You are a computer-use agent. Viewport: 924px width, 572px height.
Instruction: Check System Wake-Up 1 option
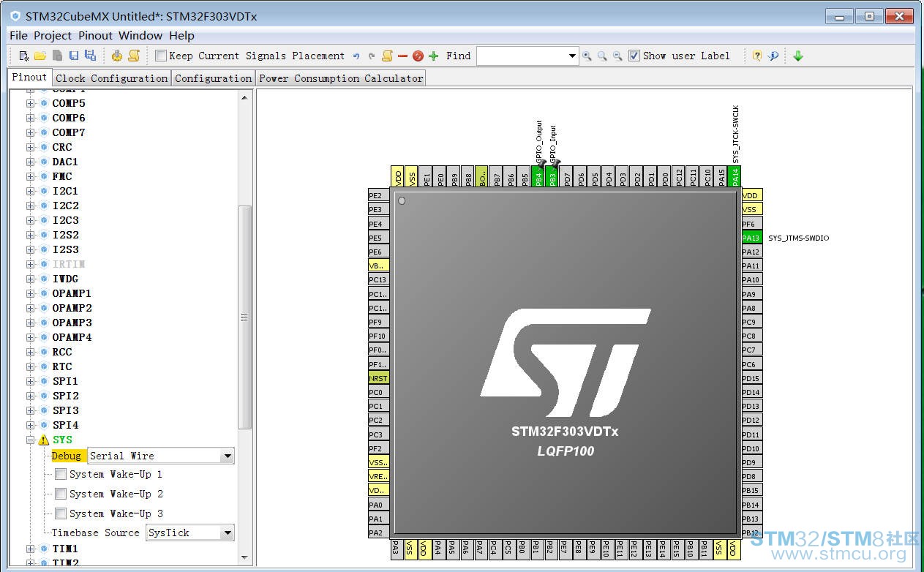(61, 474)
